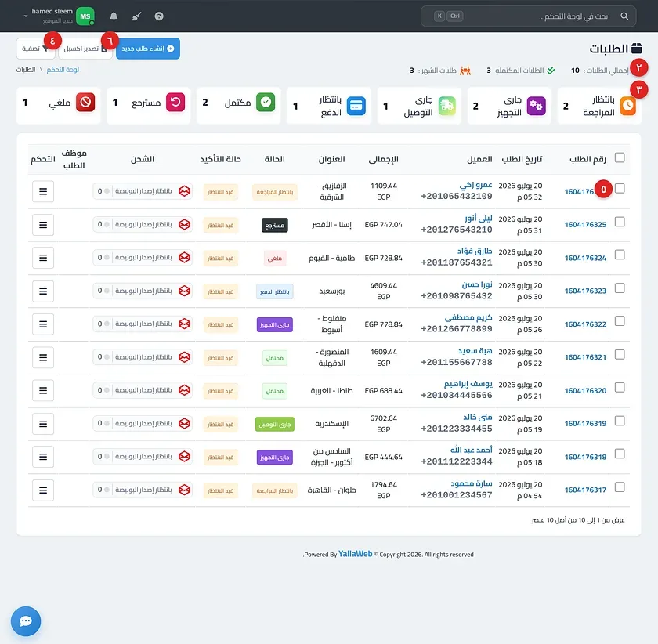
Task: Open actions menu for ليلى أنور order
Action: (x=43, y=225)
